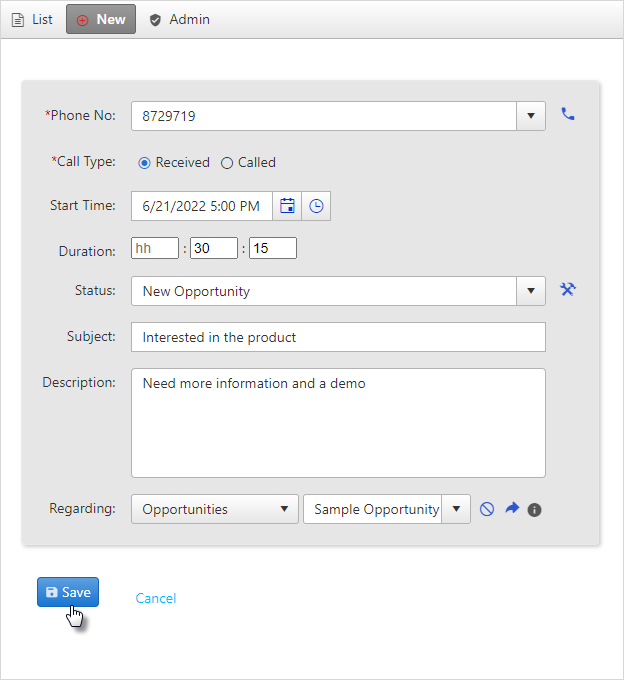Select the New tab

click(x=101, y=19)
